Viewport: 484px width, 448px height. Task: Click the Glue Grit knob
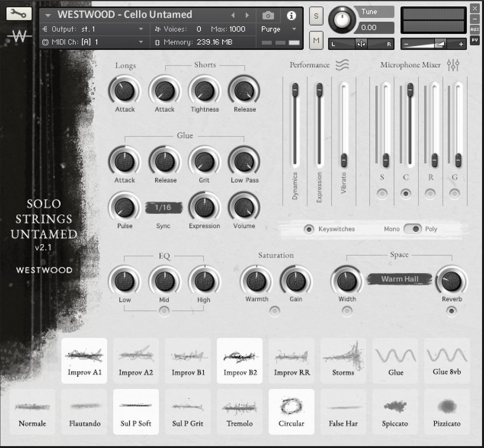pos(204,162)
